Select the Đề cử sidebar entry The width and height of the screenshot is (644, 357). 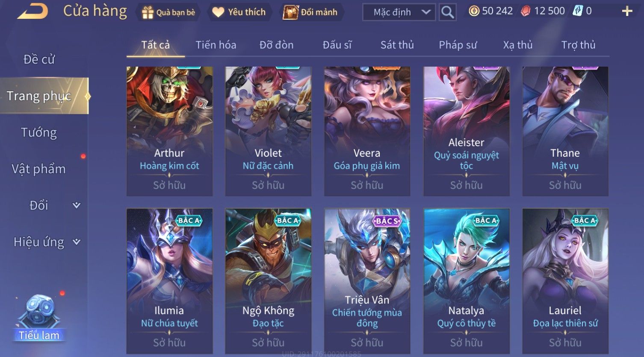pyautogui.click(x=39, y=59)
